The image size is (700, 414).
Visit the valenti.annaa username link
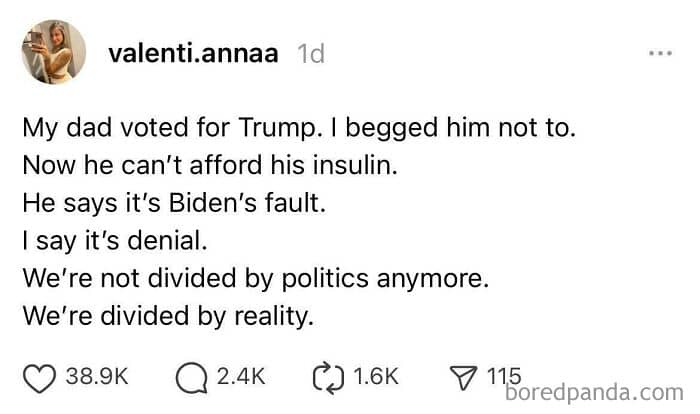pos(195,54)
